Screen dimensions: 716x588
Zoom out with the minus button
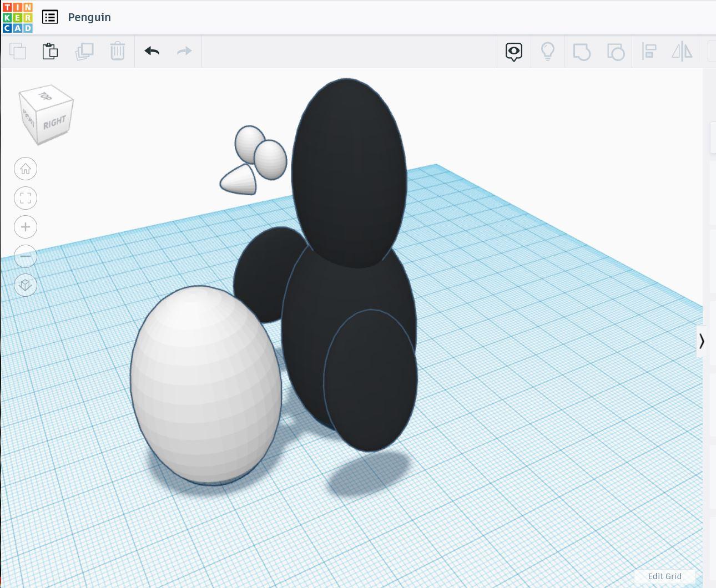(x=26, y=256)
